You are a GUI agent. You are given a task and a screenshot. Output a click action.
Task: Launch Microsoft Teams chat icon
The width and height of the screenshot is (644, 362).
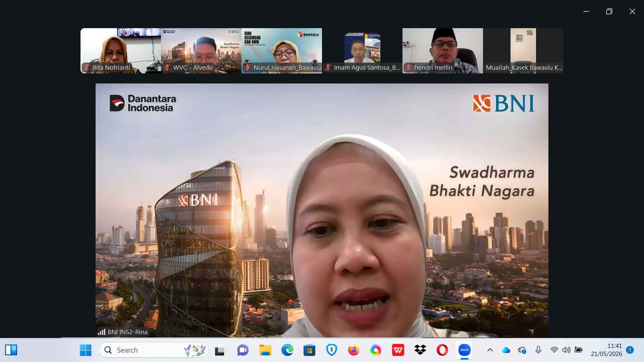[243, 350]
